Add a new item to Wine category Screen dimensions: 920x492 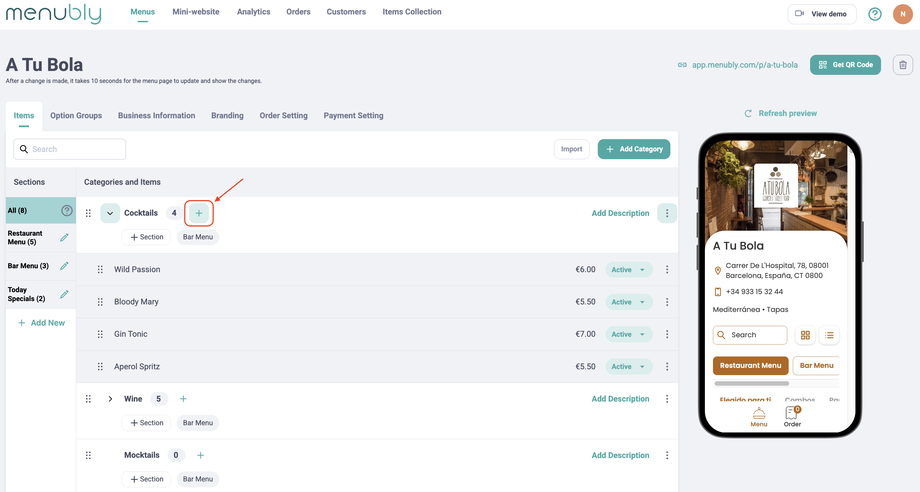(183, 399)
